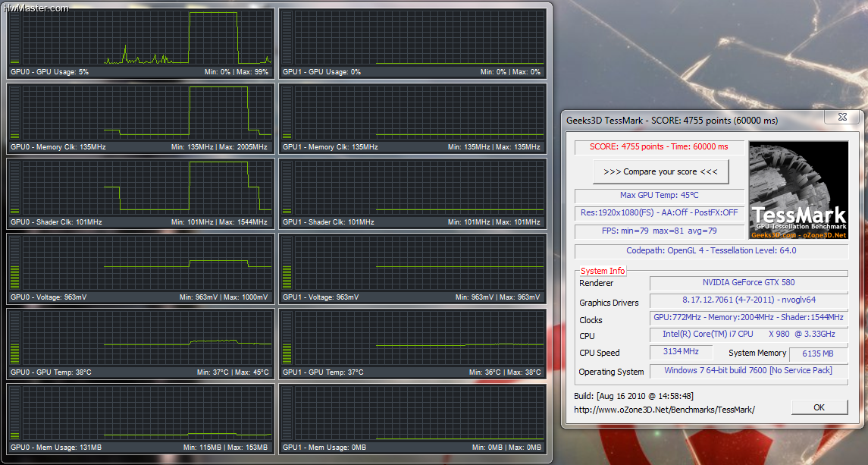Select 'Min: 0MB | Max: 0MB' readout
The width and height of the screenshot is (868, 465).
point(506,448)
